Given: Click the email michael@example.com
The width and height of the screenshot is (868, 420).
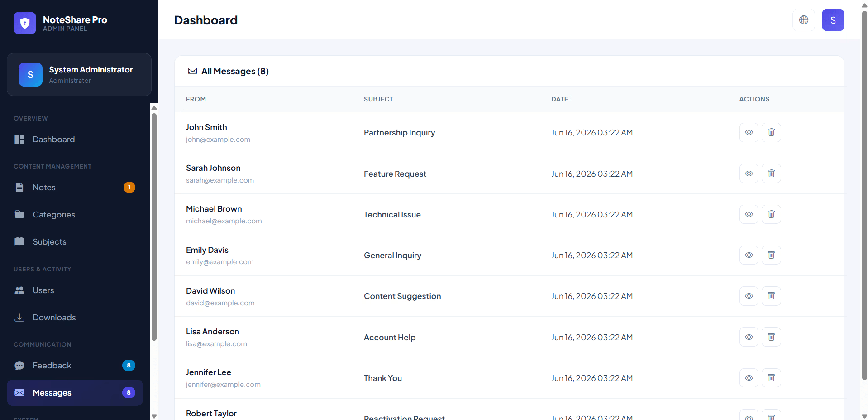Looking at the screenshot, I should click(224, 221).
